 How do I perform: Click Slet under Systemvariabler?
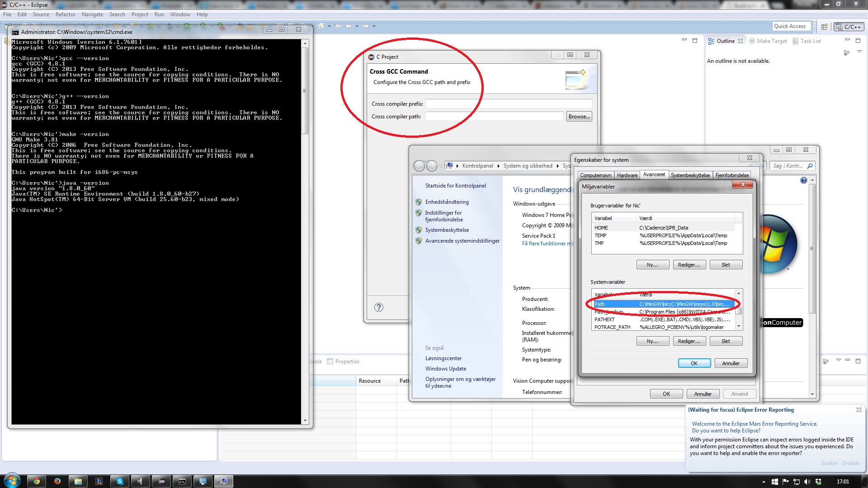pos(726,341)
